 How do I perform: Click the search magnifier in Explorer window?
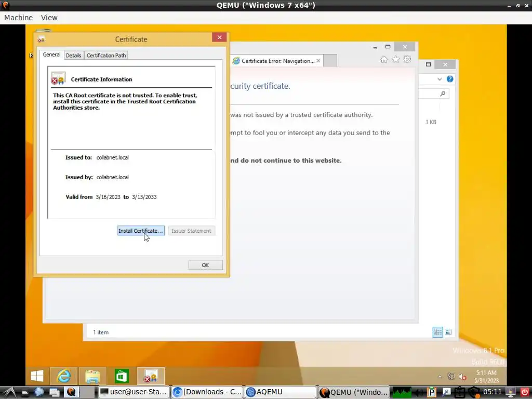[443, 94]
